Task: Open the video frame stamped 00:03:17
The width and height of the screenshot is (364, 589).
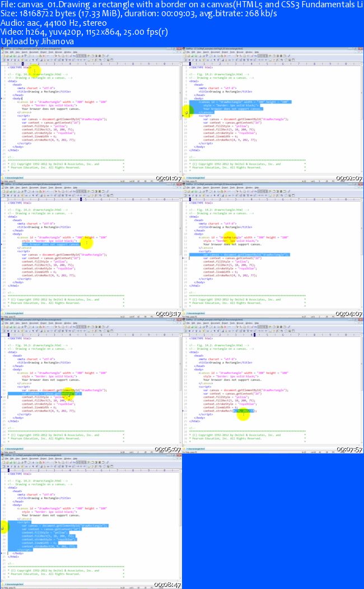Action: (x=91, y=250)
